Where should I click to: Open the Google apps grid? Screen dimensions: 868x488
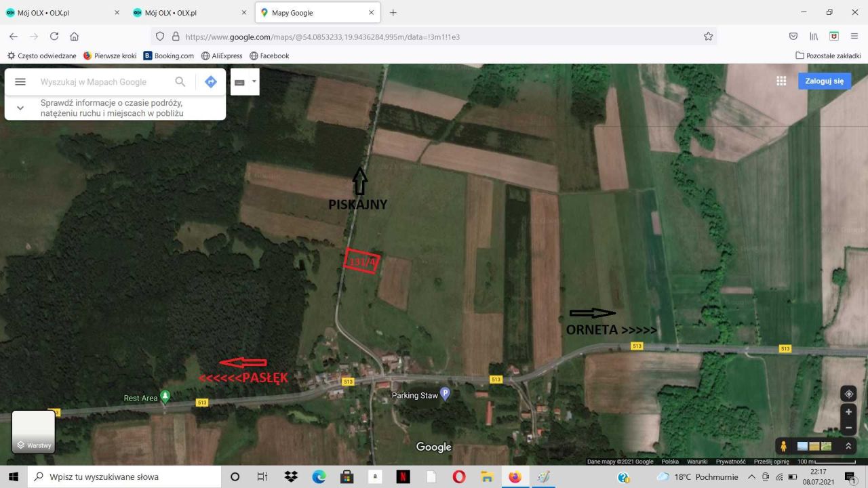[x=781, y=81]
